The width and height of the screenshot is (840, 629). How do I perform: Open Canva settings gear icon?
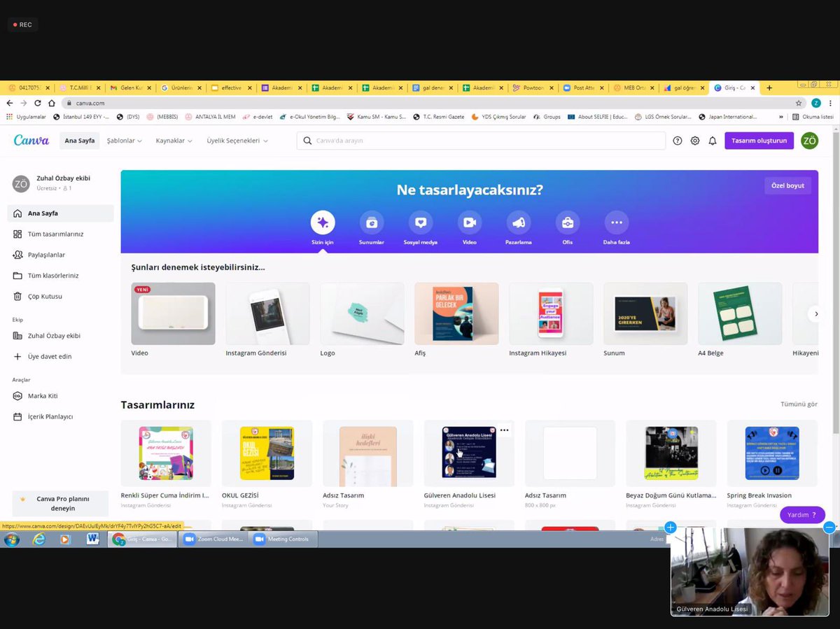click(x=695, y=141)
